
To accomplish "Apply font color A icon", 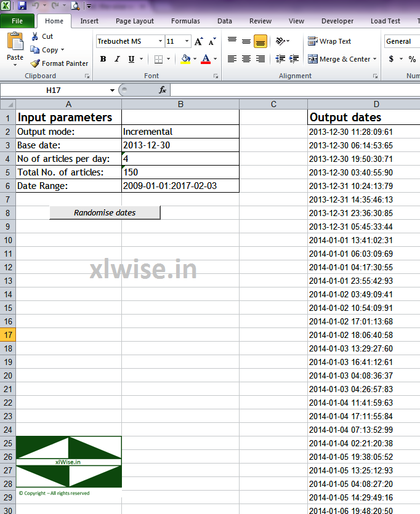I will click(x=206, y=59).
